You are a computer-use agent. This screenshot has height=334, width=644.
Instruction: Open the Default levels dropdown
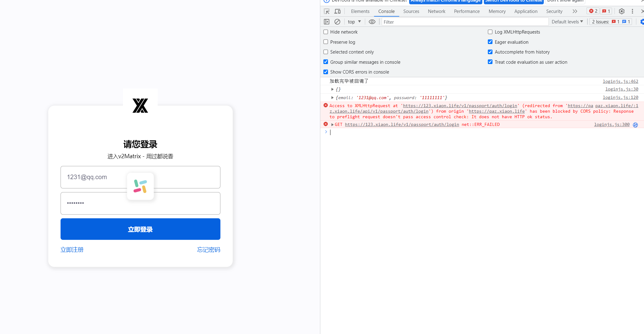click(567, 22)
